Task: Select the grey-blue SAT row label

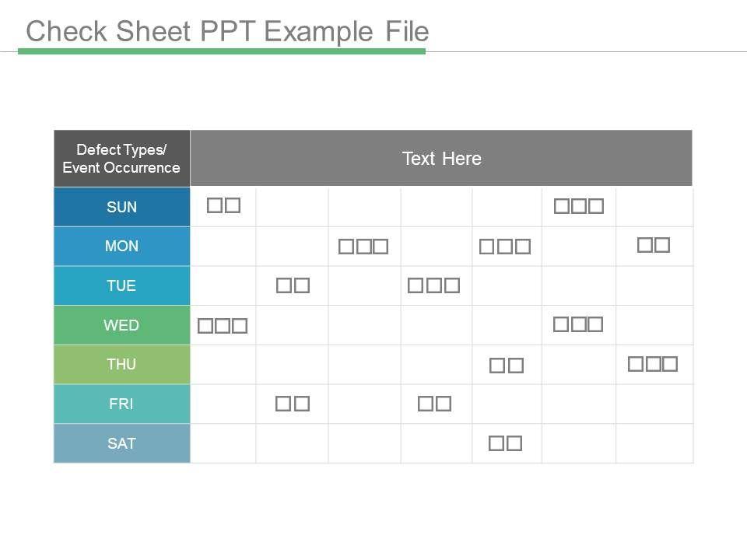Action: (121, 444)
